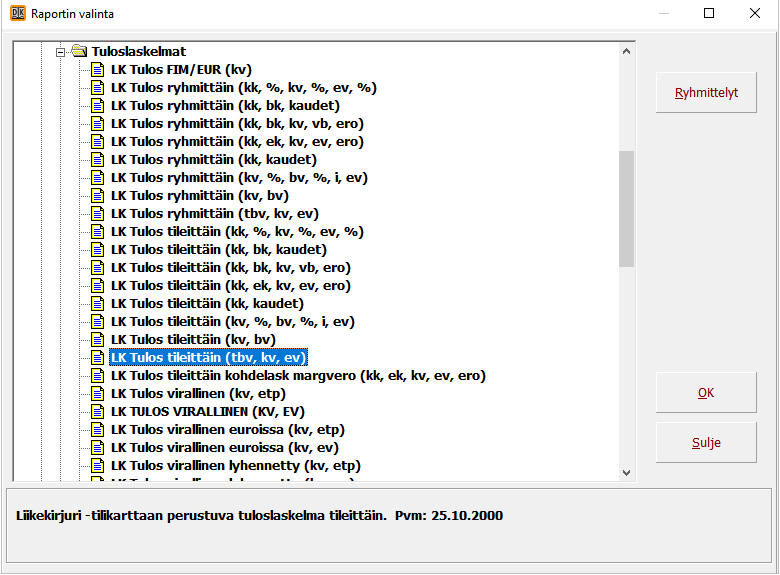
Task: Select LK Tulos tileittäin kohdelask margvero report
Action: (298, 375)
